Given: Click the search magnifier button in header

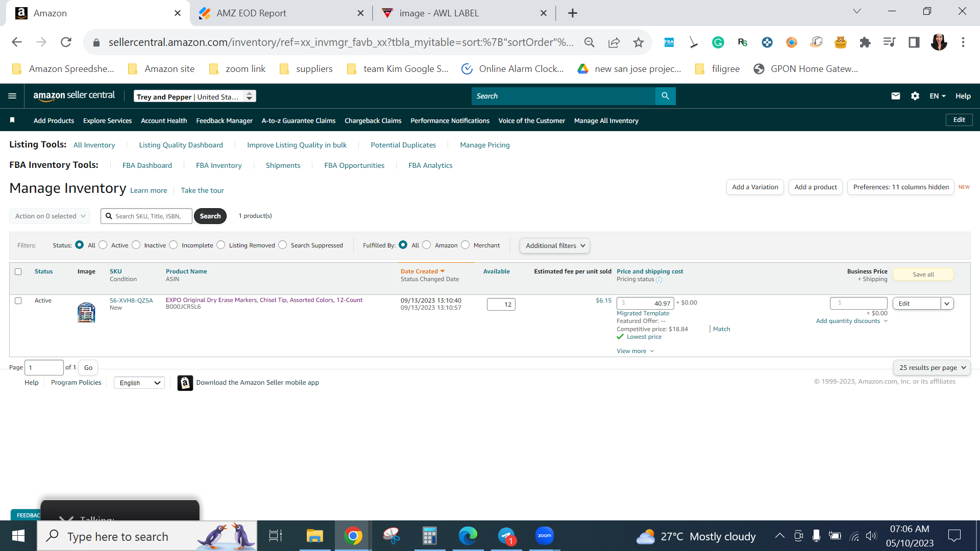Looking at the screenshot, I should tap(665, 96).
